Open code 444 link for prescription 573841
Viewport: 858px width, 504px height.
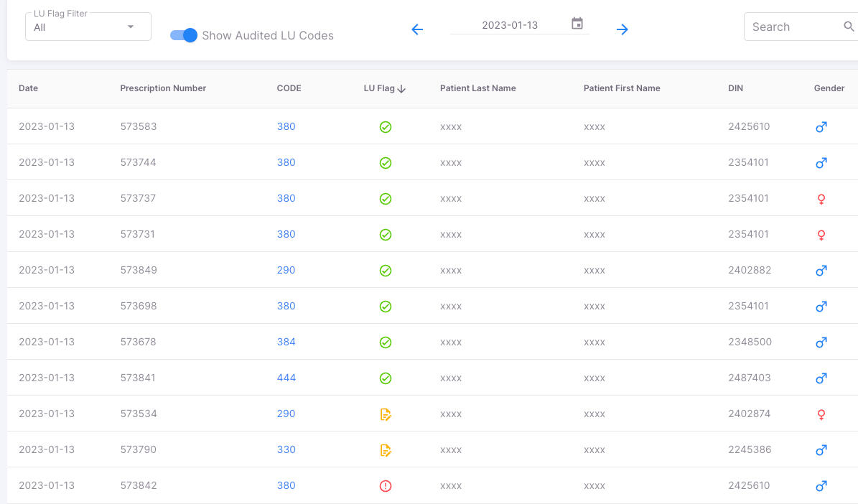286,378
